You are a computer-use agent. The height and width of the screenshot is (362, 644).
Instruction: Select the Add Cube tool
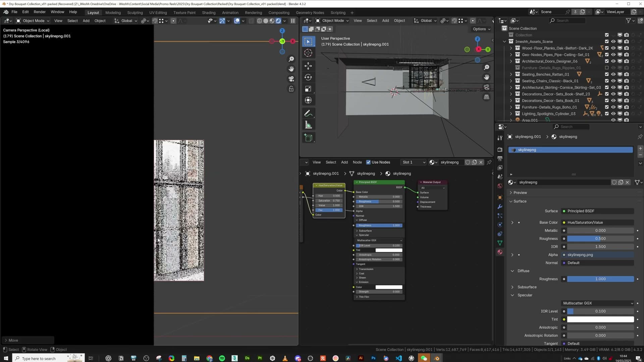tap(308, 138)
